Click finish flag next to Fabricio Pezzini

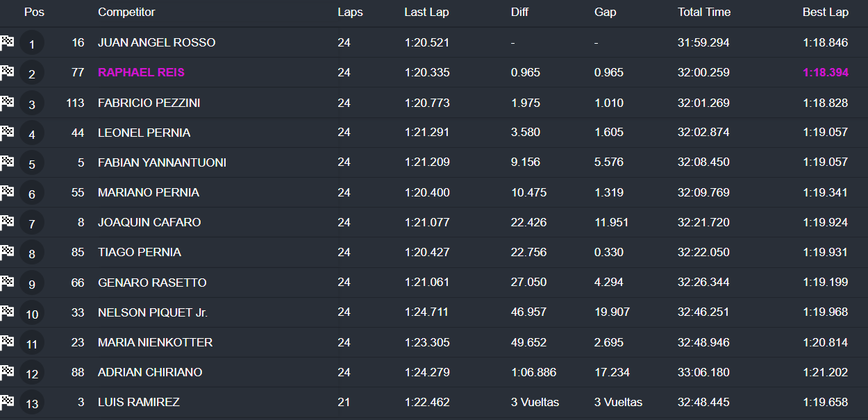coord(7,102)
